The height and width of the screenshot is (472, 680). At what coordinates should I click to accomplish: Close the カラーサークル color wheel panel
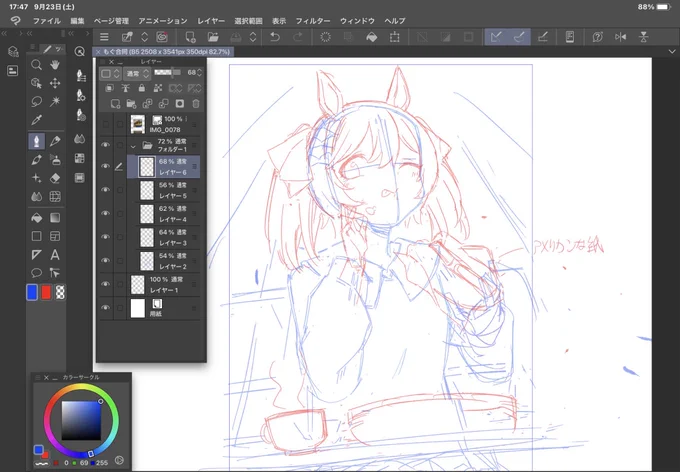pos(46,377)
